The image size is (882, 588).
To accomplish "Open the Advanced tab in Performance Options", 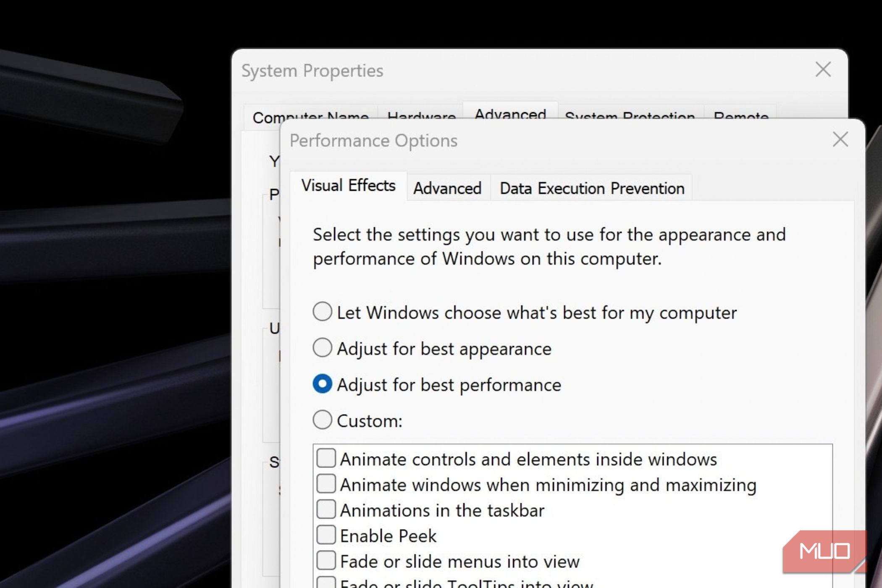I will [x=448, y=188].
